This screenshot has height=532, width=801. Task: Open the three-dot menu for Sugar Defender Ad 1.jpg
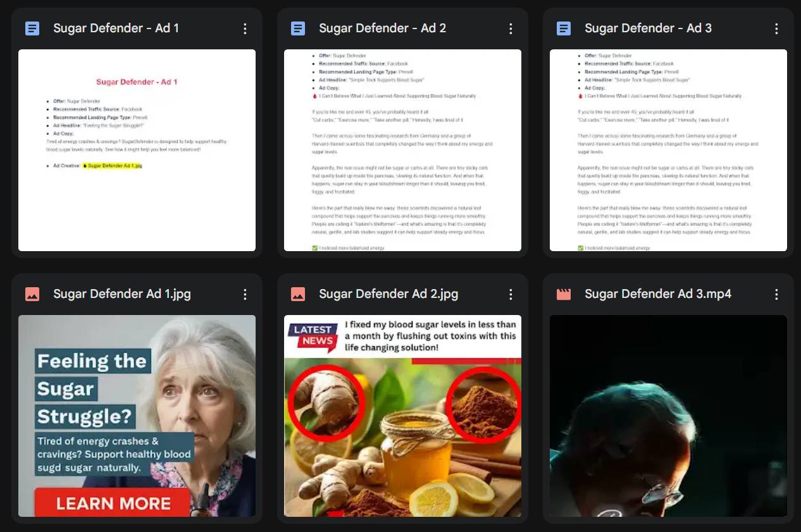(245, 294)
